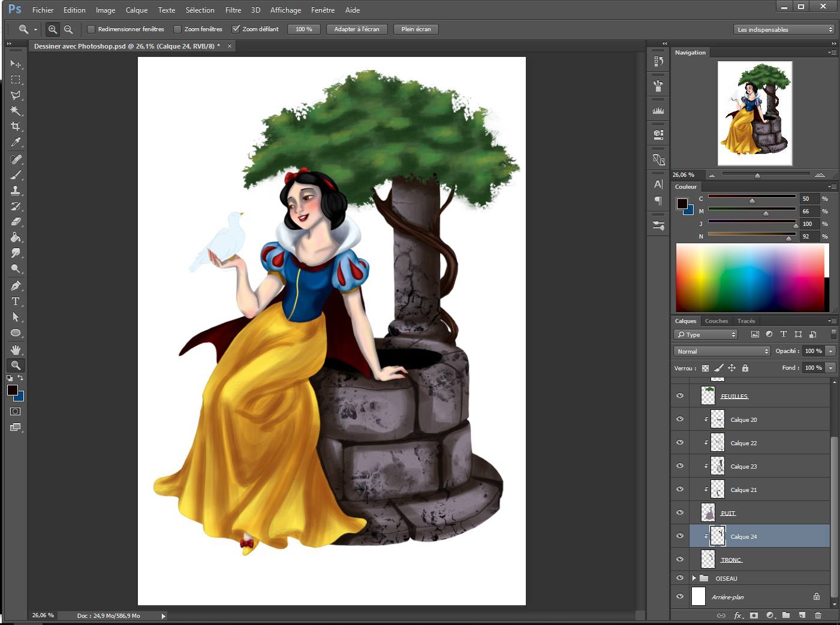The height and width of the screenshot is (625, 840).
Task: Click the color spectrum ramp
Action: pyautogui.click(x=749, y=277)
